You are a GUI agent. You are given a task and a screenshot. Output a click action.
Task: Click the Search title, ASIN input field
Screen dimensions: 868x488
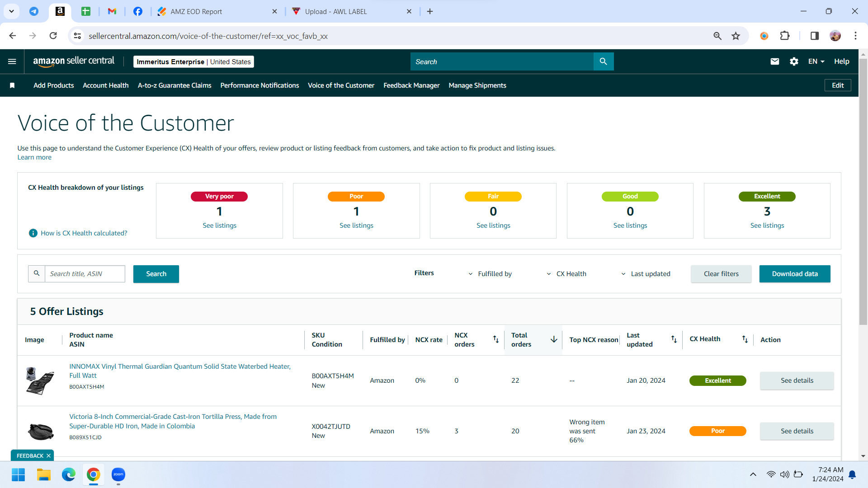coord(85,274)
